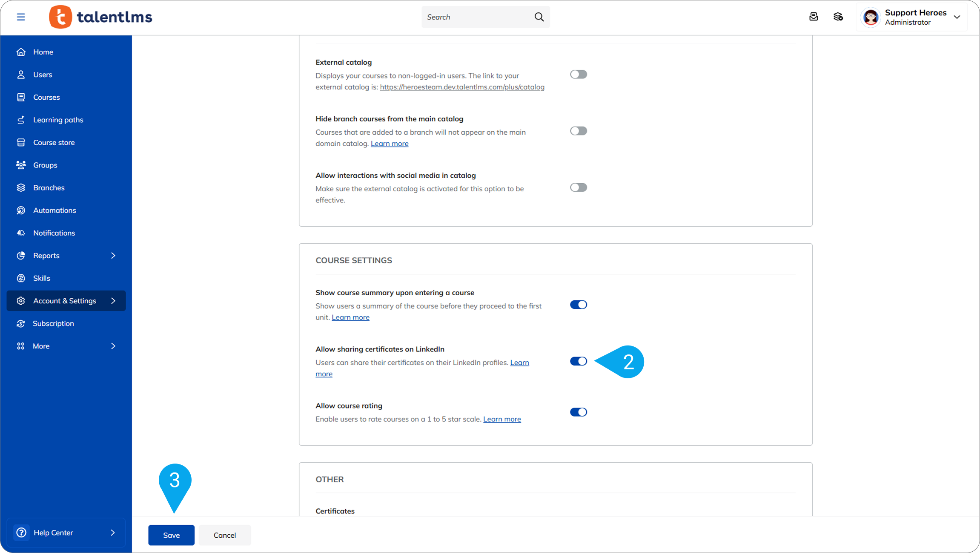Click the Skills icon in the sidebar

[x=21, y=278]
